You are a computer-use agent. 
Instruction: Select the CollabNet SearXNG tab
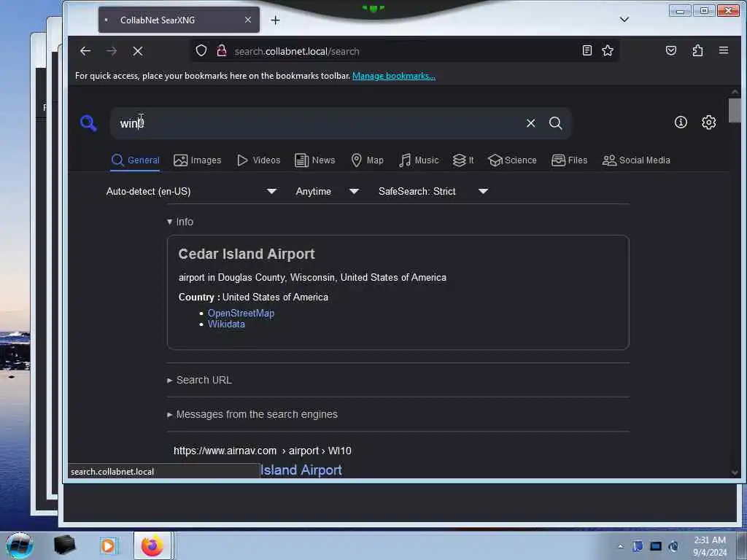coord(179,20)
